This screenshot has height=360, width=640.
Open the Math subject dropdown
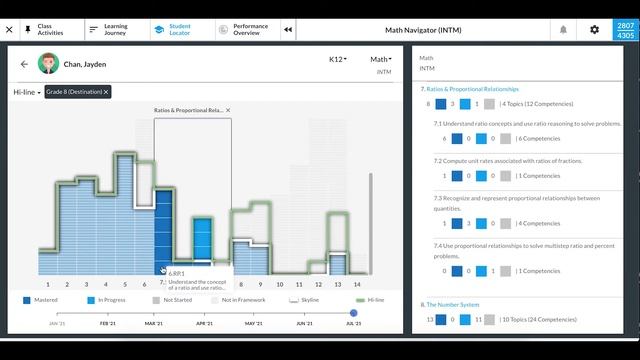point(381,59)
